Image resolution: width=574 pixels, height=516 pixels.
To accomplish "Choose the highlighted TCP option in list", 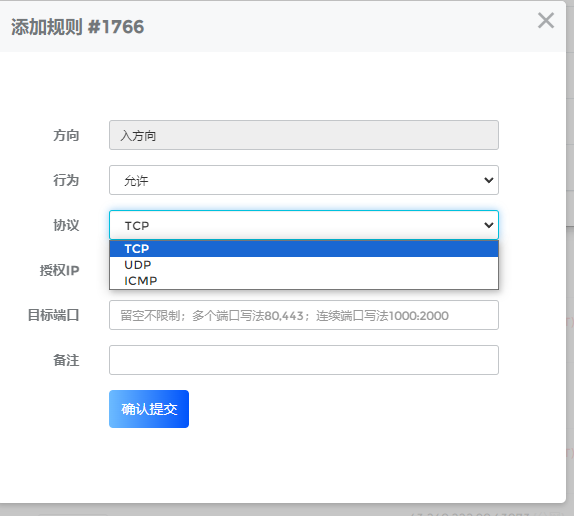I will 304,249.
